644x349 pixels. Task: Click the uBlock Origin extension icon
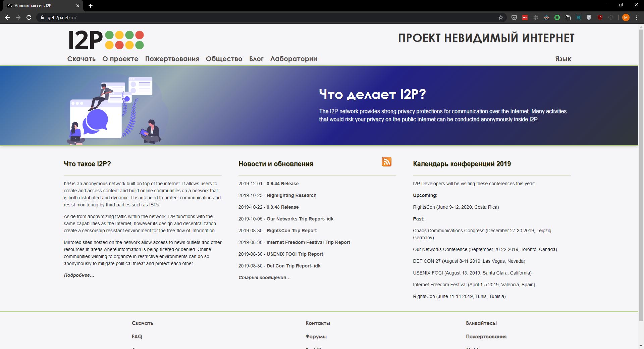click(600, 17)
